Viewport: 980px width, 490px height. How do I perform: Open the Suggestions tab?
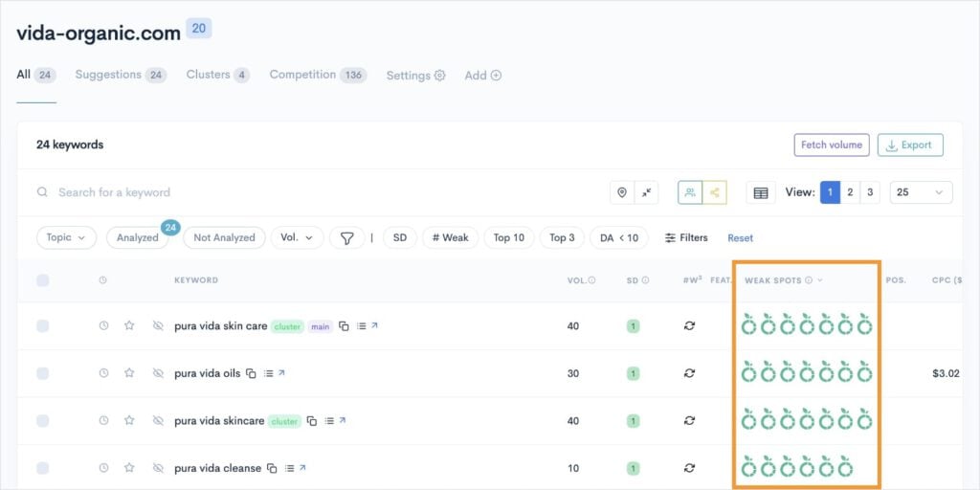tap(121, 75)
